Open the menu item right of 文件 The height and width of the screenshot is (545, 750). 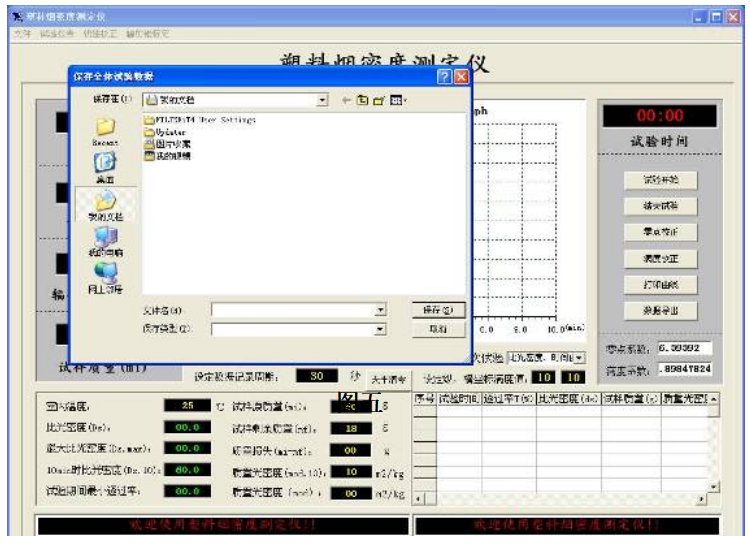[57, 33]
